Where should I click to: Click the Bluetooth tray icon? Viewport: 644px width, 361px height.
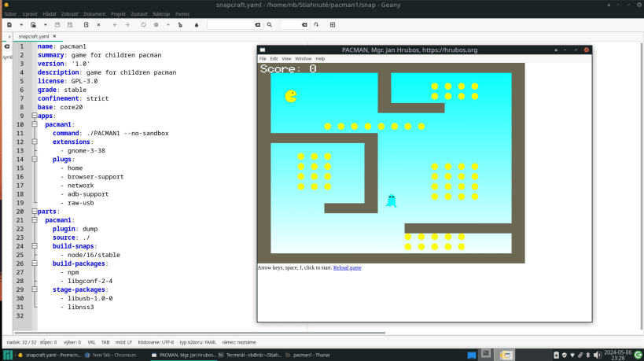[x=587, y=355]
